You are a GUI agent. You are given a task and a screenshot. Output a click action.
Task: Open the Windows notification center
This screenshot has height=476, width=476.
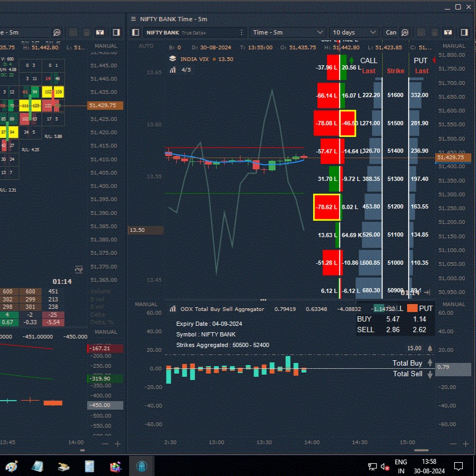point(459,466)
